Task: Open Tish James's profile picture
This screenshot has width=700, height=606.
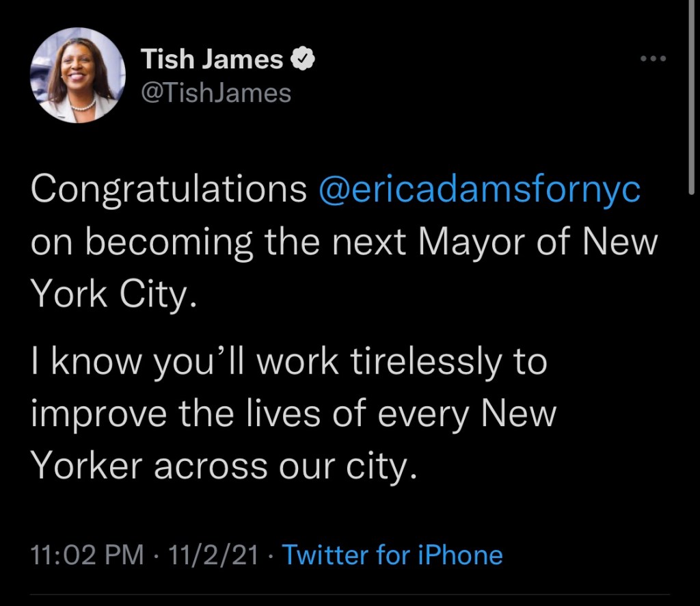Action: tap(77, 75)
